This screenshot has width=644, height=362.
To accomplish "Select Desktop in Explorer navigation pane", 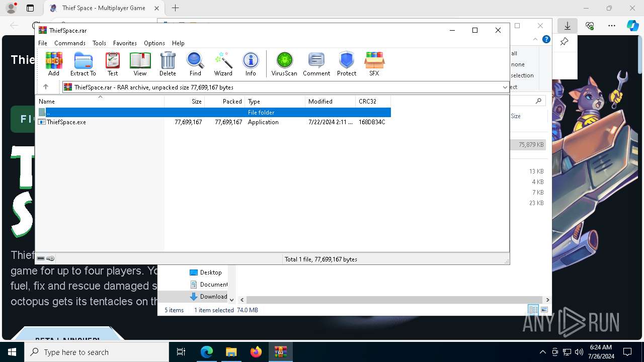I will pos(206,273).
